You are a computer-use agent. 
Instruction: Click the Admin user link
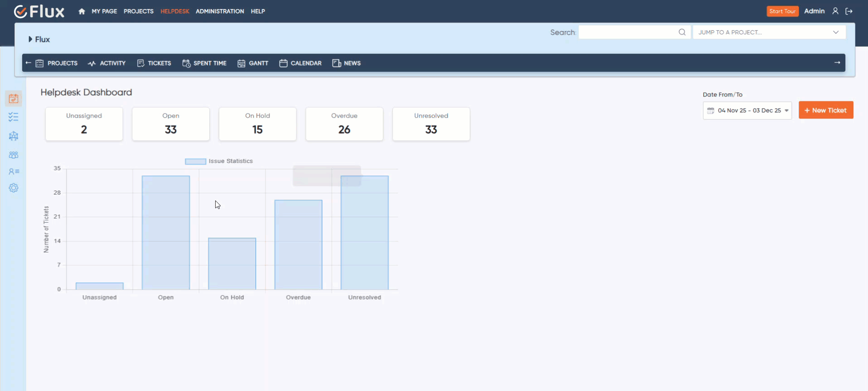point(814,11)
